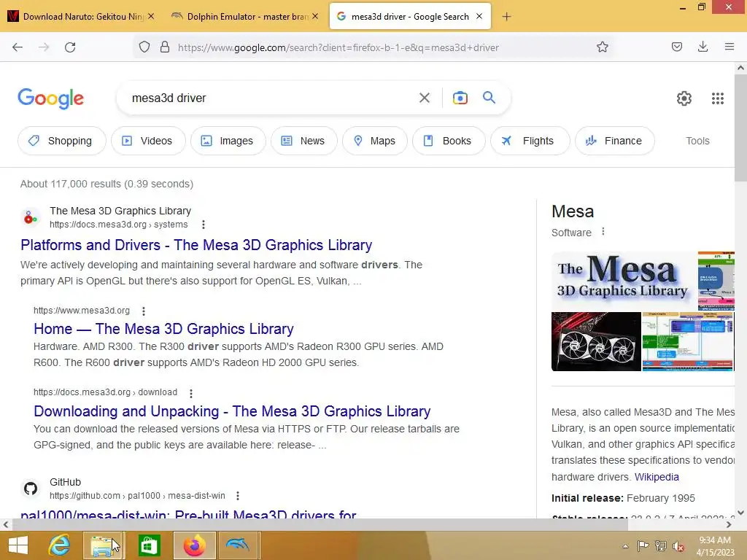Reload the current page
Screen dimensions: 747x560
coord(70,47)
